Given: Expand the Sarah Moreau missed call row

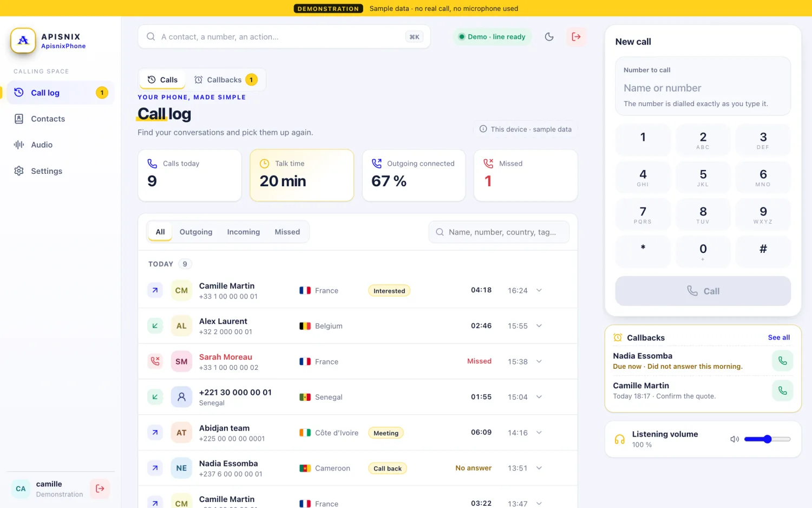Looking at the screenshot, I should (539, 361).
